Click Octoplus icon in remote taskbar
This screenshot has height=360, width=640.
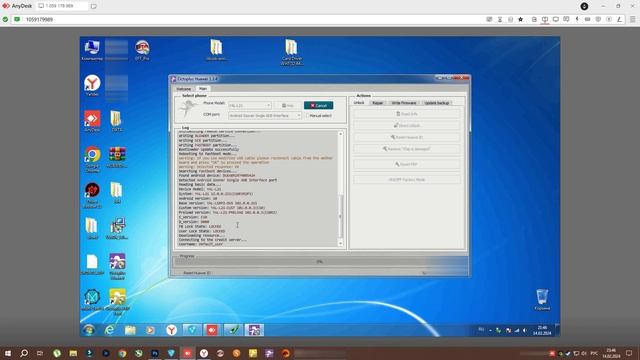(x=254, y=330)
